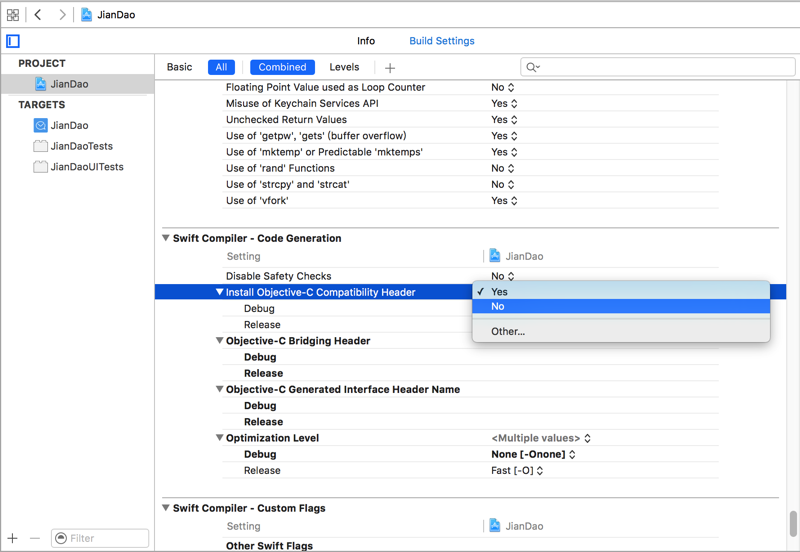Switch to Levels view
The height and width of the screenshot is (552, 800).
(344, 67)
